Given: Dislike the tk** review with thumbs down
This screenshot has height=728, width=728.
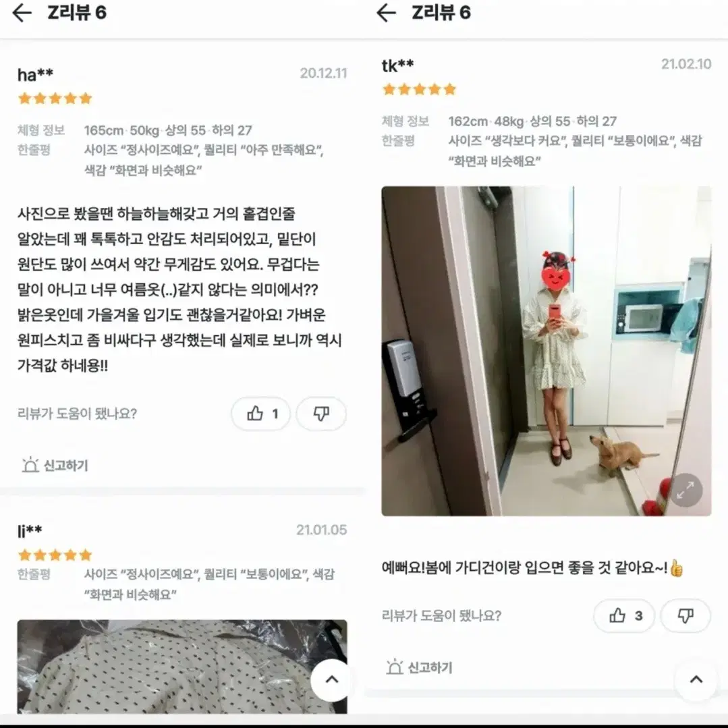Looking at the screenshot, I should tap(685, 615).
